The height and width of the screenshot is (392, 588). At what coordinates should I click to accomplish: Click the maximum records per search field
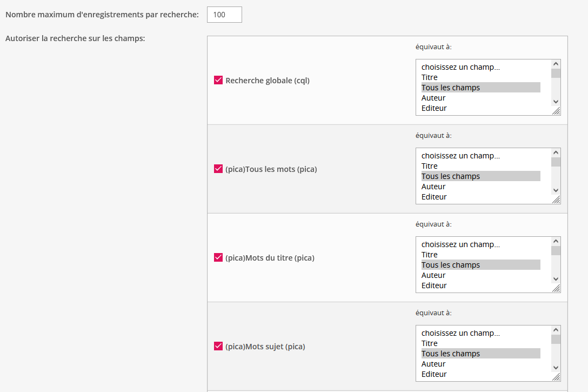[x=224, y=15]
